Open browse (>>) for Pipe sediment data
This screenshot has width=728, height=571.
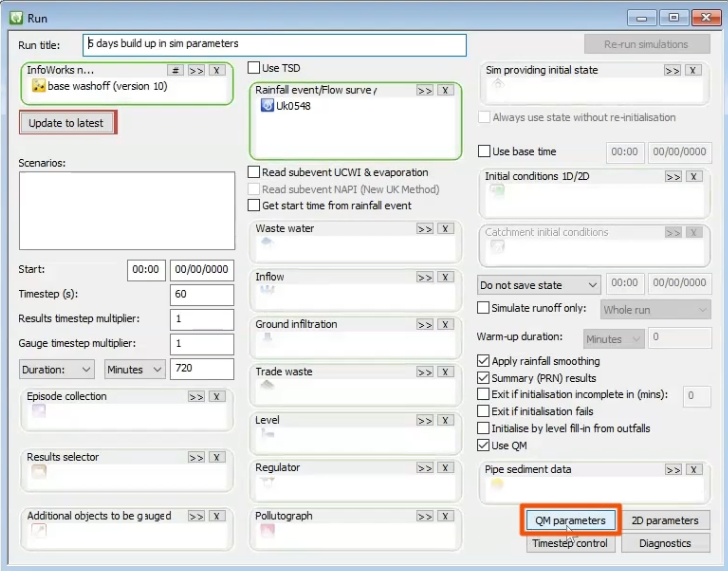(673, 470)
